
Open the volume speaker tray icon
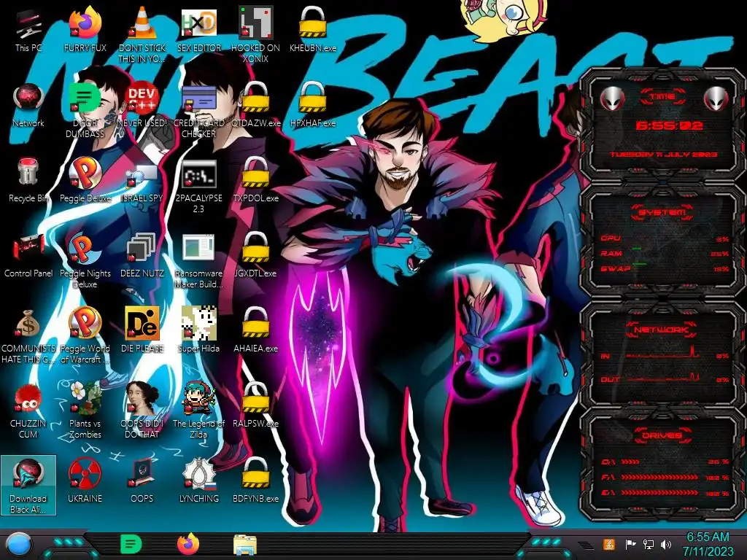666,544
